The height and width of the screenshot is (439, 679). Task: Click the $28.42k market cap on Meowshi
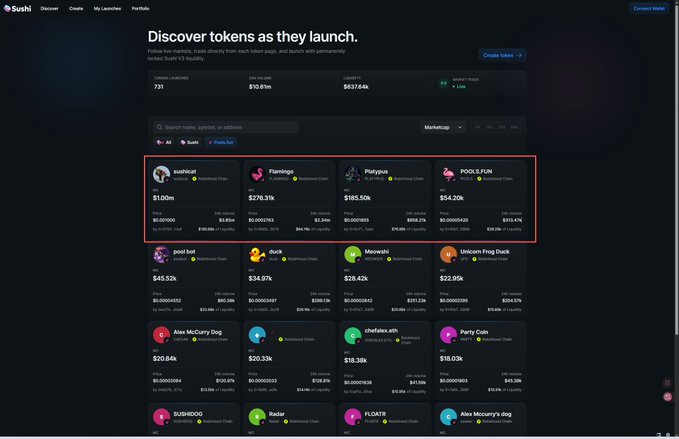coord(356,278)
